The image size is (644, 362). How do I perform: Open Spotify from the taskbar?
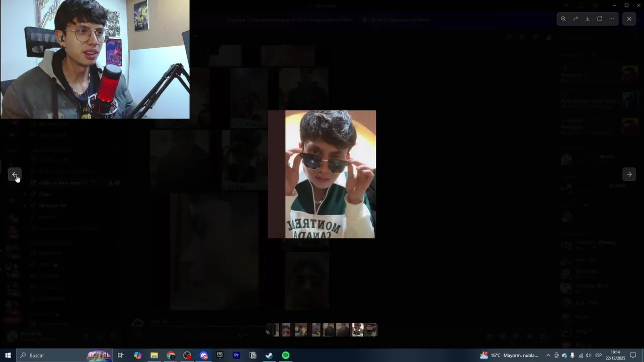pos(286,355)
